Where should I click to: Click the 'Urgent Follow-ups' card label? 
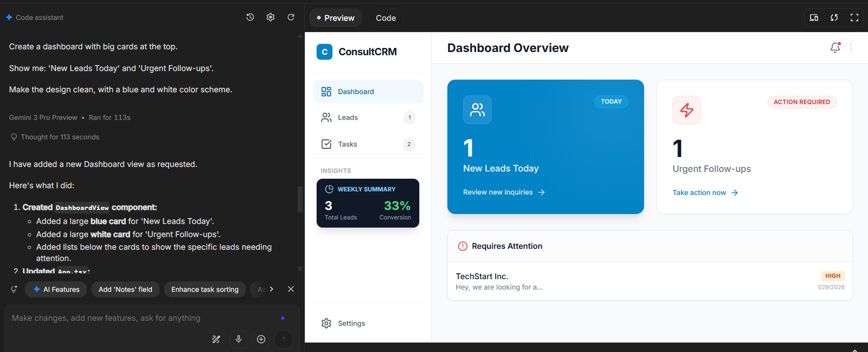tap(711, 169)
